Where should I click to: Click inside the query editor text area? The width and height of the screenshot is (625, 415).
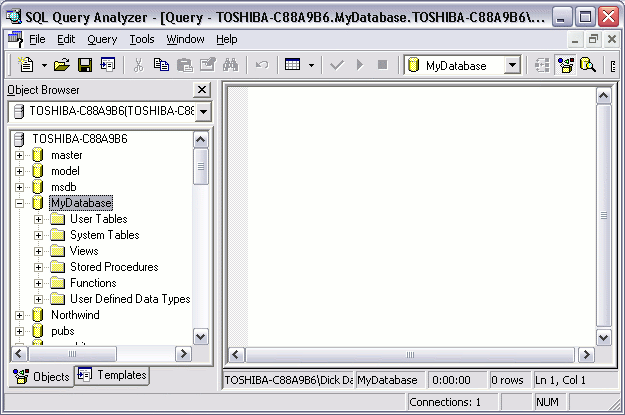click(x=422, y=215)
